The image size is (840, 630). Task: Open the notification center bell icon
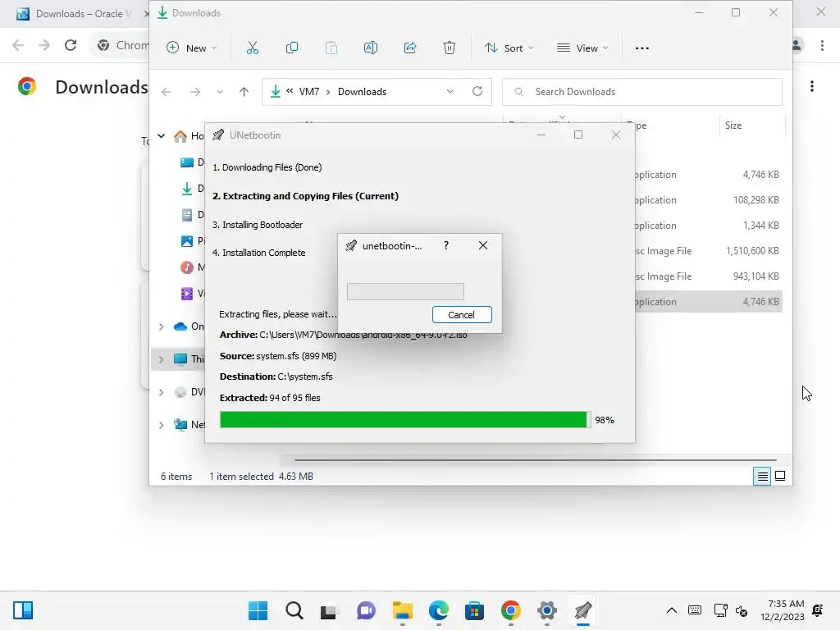pyautogui.click(x=818, y=610)
